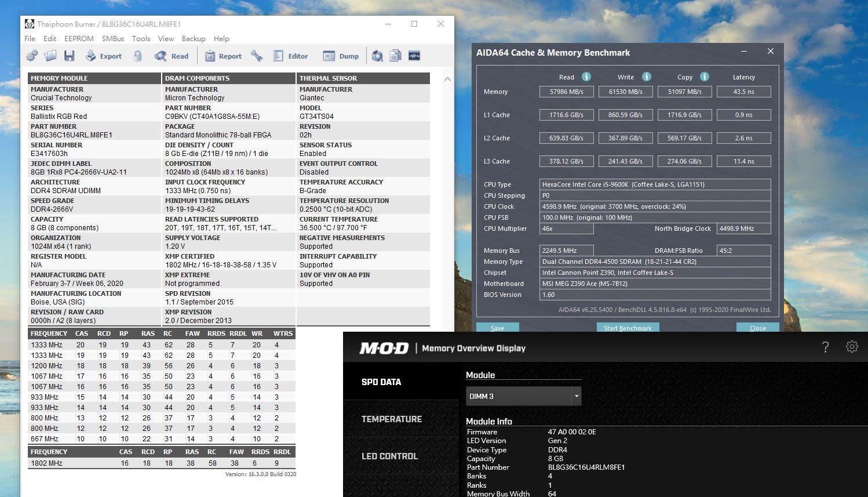Image resolution: width=868 pixels, height=497 pixels.
Task: Click the THERMAL SENSOR column header
Action: [x=363, y=78]
